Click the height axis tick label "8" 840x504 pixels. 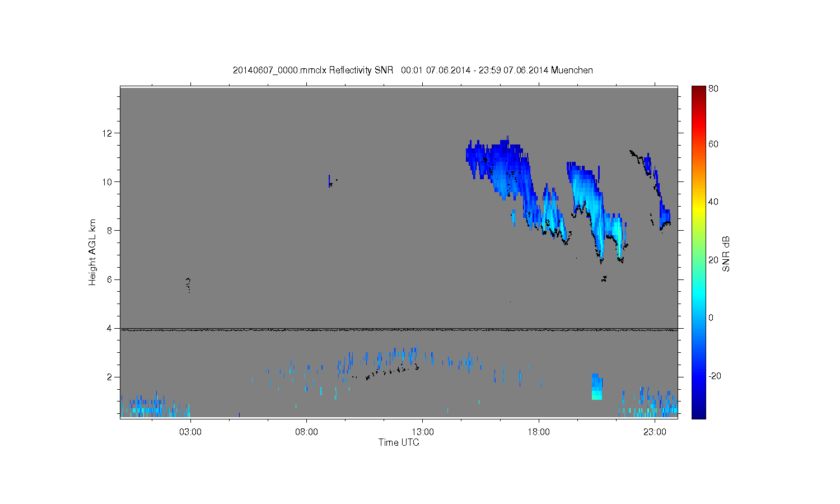[x=110, y=231]
